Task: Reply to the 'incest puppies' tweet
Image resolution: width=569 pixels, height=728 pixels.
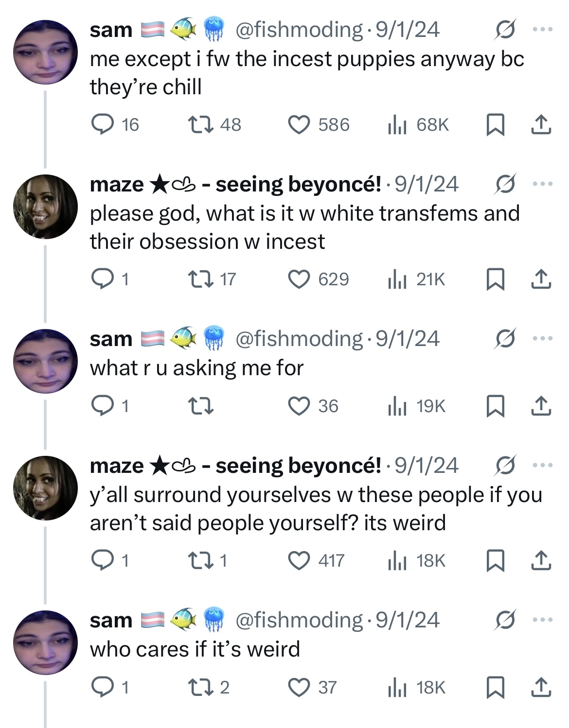Action: click(102, 124)
